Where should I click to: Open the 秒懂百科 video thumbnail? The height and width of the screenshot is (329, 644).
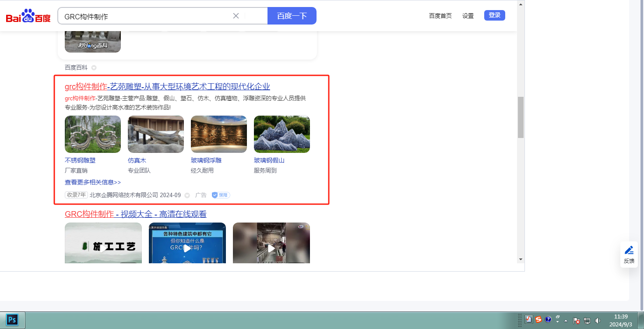click(93, 42)
